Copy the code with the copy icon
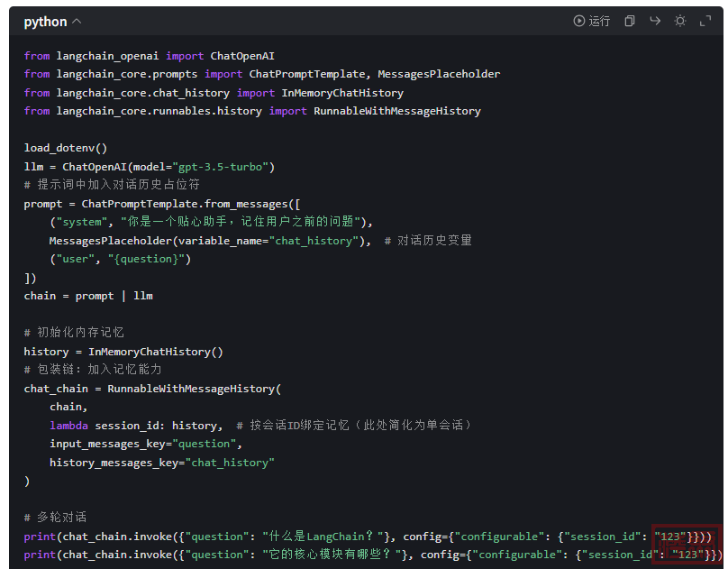 [x=630, y=21]
